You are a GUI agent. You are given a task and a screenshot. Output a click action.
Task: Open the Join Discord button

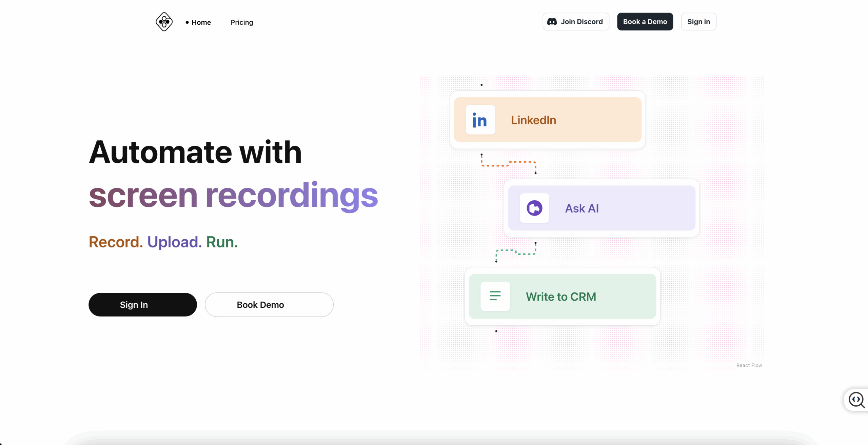pyautogui.click(x=576, y=22)
